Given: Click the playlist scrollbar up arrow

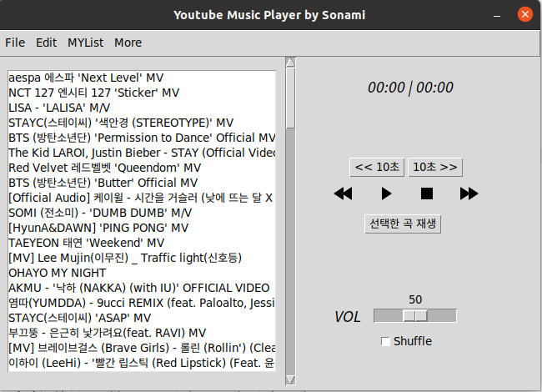Looking at the screenshot, I should click(x=290, y=63).
